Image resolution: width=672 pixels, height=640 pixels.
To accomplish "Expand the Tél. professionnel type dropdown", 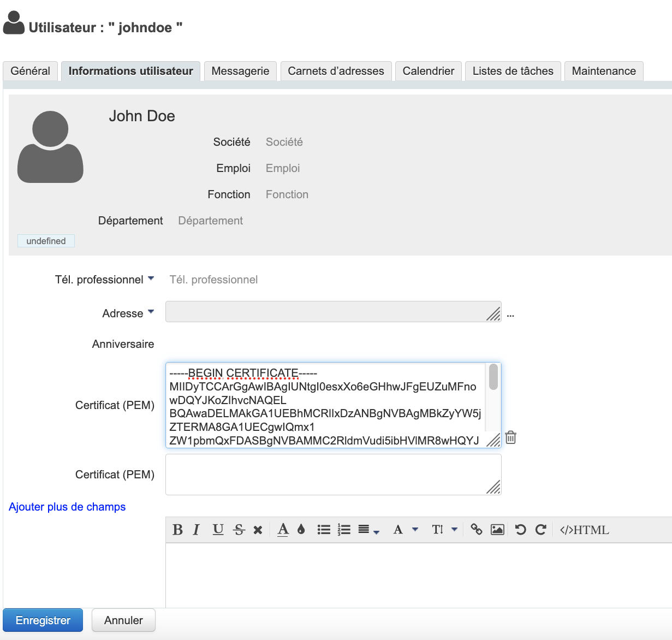I will tap(151, 278).
